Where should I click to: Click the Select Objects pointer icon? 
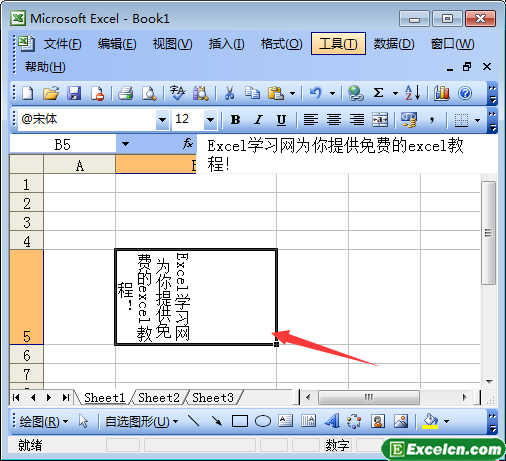83,421
